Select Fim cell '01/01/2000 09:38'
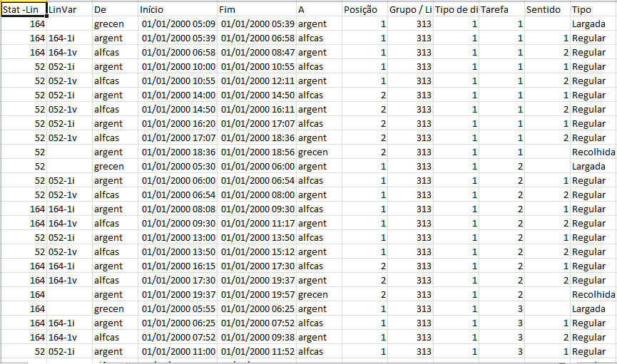This screenshot has height=364, width=617. click(x=257, y=337)
